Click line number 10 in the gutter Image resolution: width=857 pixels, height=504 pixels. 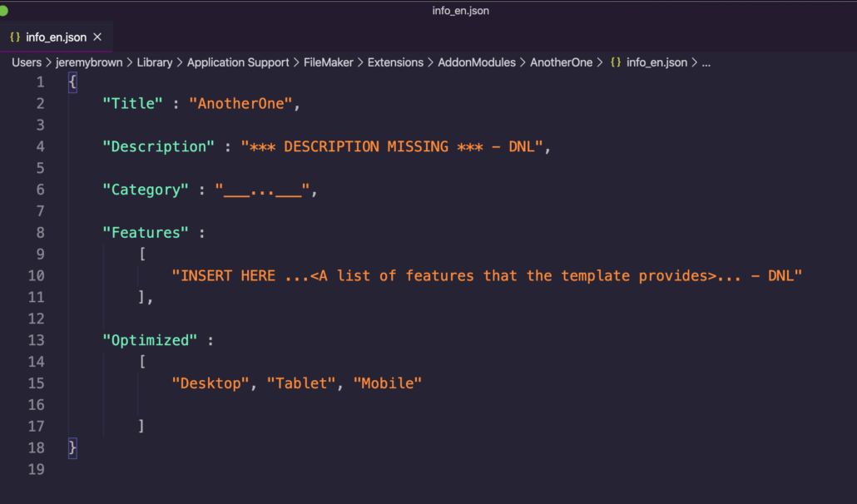36,275
